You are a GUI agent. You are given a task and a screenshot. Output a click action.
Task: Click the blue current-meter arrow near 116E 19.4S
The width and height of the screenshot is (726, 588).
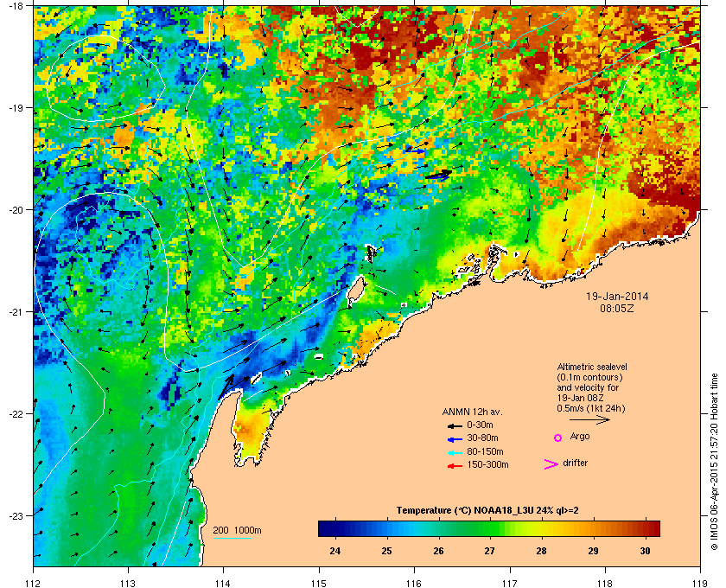pyautogui.click(x=416, y=150)
